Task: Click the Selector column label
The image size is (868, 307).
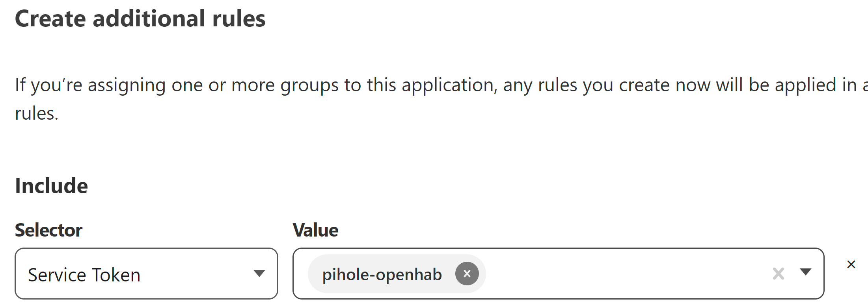Action: pyautogui.click(x=48, y=230)
